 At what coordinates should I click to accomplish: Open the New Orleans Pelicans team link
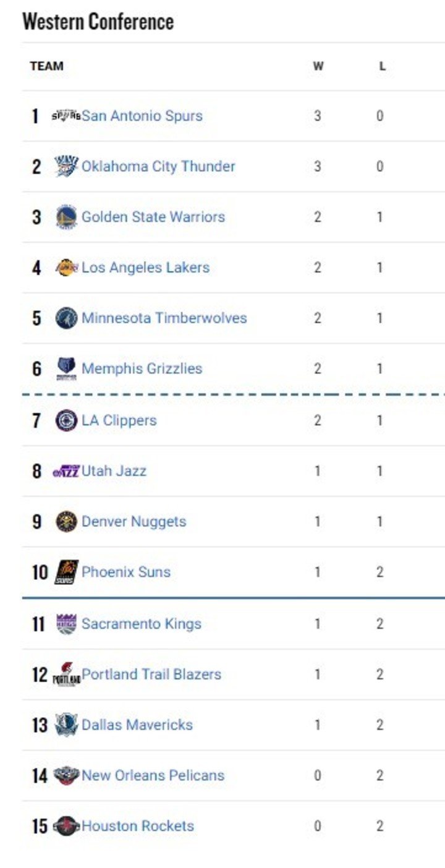point(153,776)
